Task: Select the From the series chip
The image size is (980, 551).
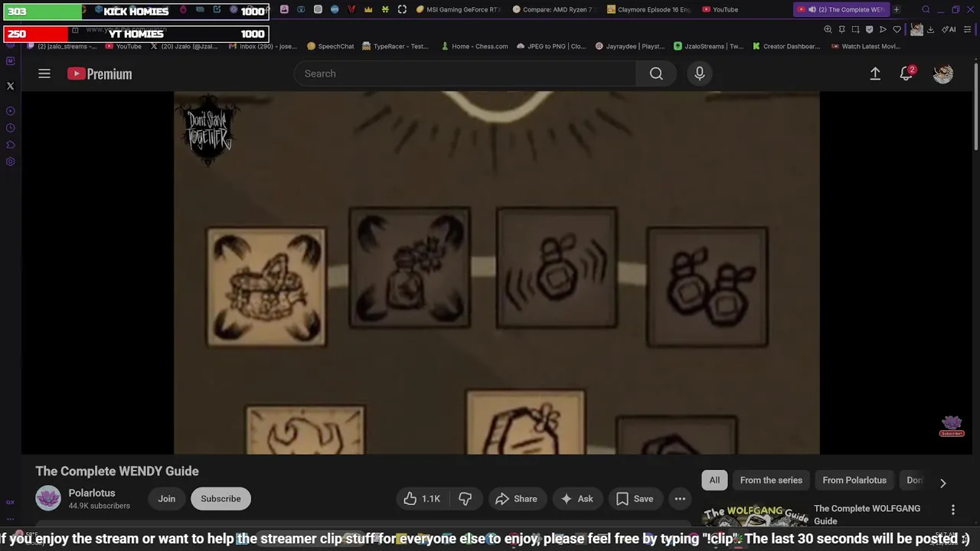Action: pos(771,480)
